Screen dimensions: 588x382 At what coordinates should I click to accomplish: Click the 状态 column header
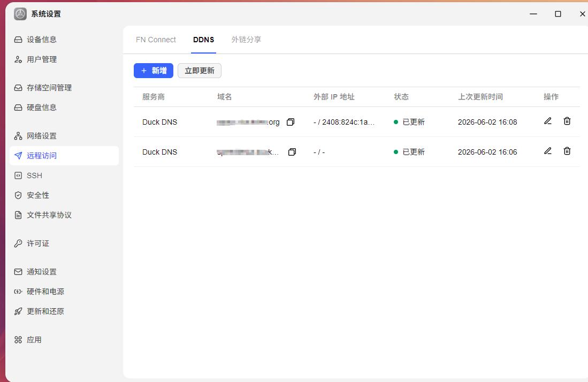pos(401,97)
